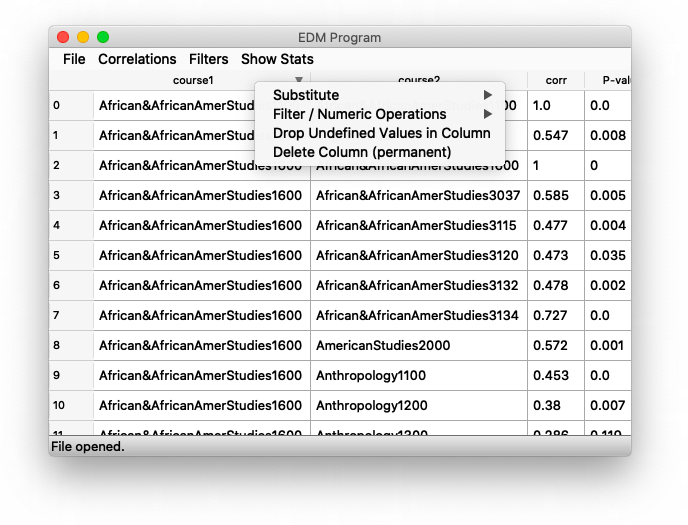
Task: Choose Drop Undefined Values in Column
Action: [x=380, y=133]
